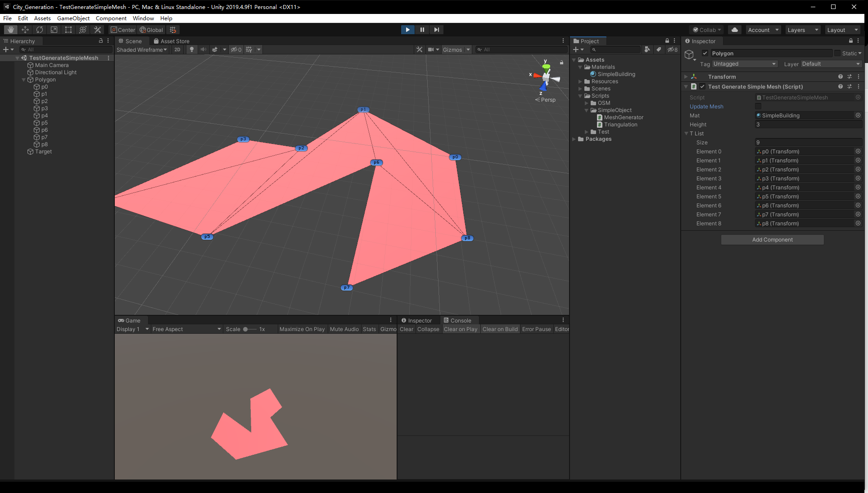Click the Step frame button
868x493 pixels.
[x=436, y=30]
